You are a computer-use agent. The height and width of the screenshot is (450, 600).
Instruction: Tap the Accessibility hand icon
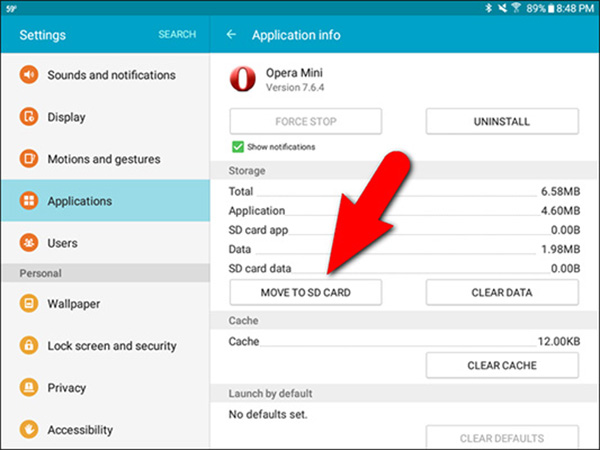coord(29,429)
